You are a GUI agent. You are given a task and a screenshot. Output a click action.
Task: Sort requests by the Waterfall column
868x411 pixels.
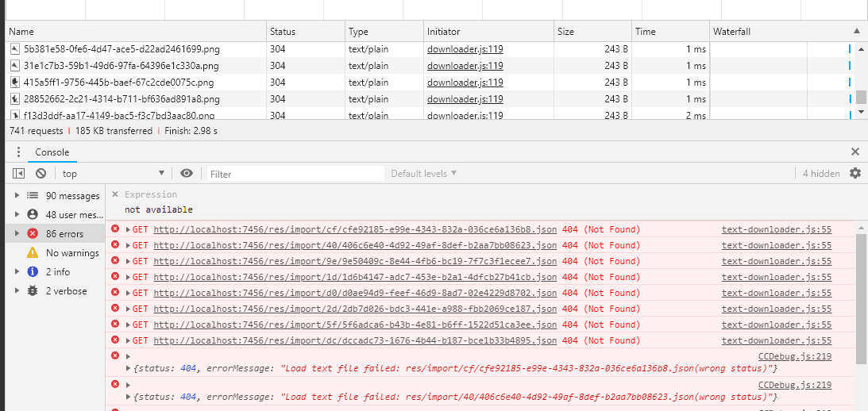(x=731, y=32)
